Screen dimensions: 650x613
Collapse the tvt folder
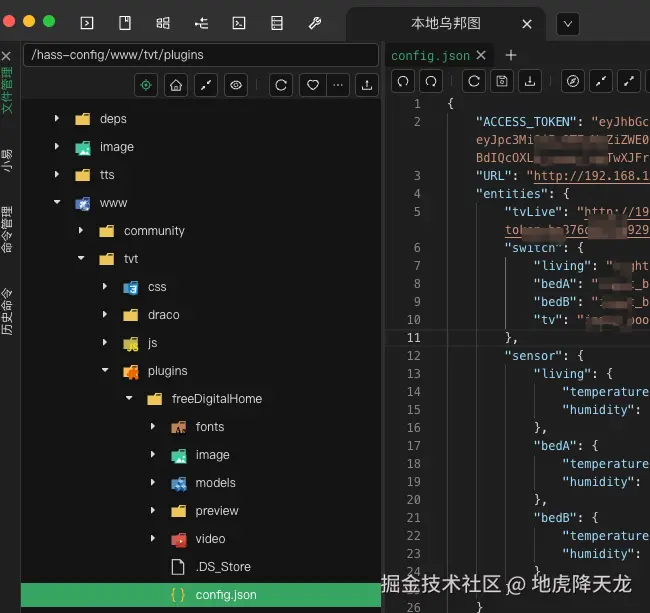(x=81, y=258)
